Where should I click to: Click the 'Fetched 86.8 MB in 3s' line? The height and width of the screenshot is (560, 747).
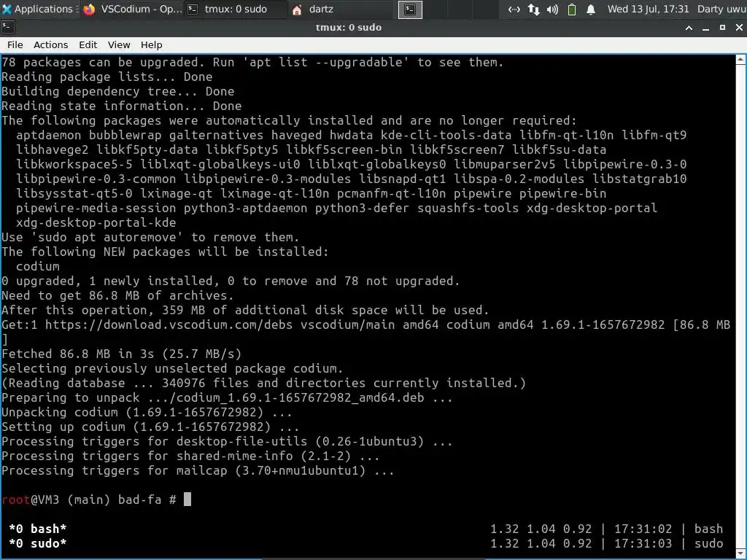click(122, 354)
